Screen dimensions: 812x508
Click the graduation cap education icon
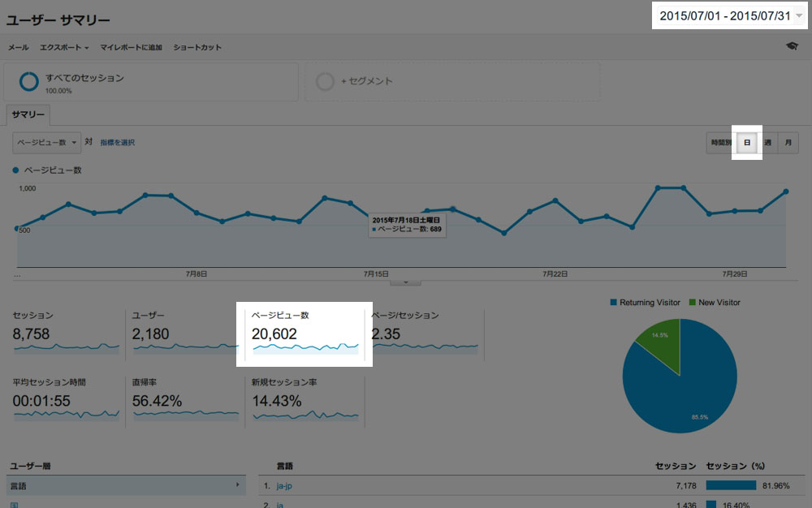point(792,46)
